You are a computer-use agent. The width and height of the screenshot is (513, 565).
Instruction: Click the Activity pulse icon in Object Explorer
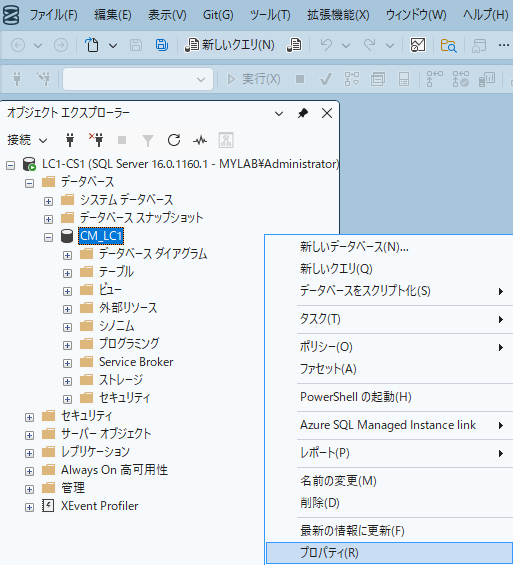pyautogui.click(x=200, y=140)
